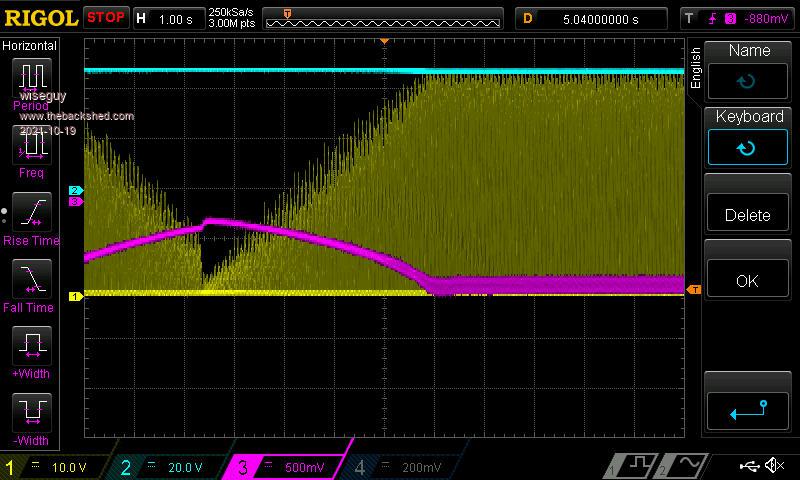Open channel 2 20.0 V settings
This screenshot has height=480, width=800.
tap(172, 467)
